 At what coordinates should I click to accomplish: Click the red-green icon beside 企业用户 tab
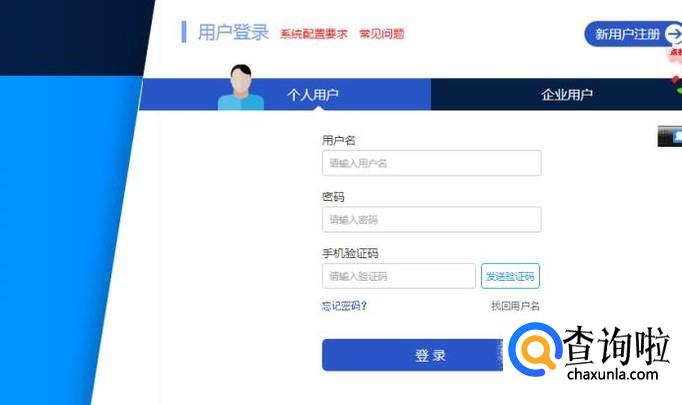677,84
